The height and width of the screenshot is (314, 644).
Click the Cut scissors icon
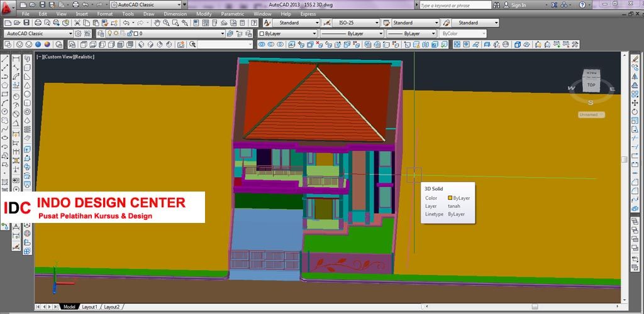(77, 23)
